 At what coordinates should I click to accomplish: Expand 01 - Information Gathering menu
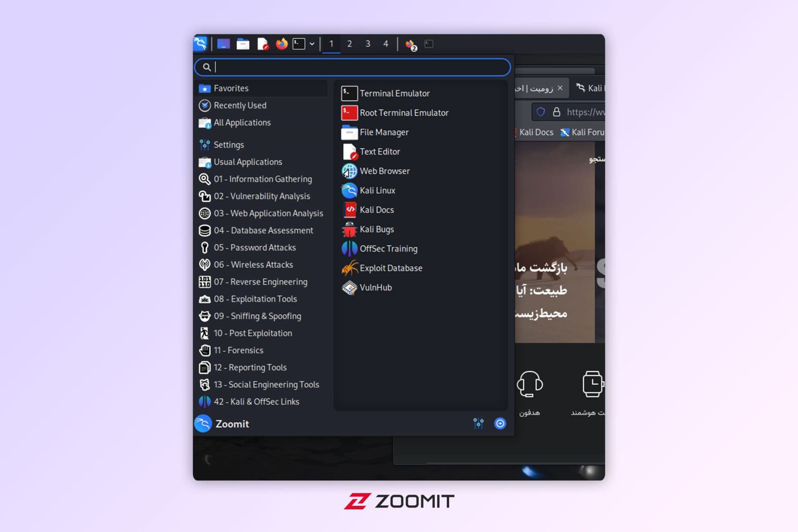tap(263, 178)
